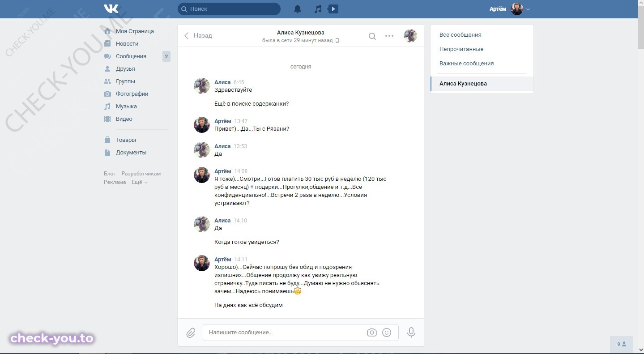Click the home icon beside Моя Страница
This screenshot has width=644, height=354.
pos(107,31)
